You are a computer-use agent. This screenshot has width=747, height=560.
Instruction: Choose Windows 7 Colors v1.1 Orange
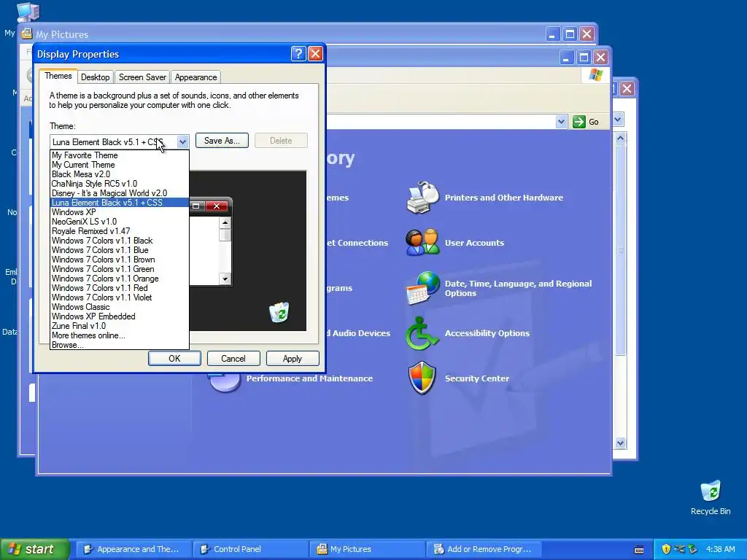coord(120,279)
